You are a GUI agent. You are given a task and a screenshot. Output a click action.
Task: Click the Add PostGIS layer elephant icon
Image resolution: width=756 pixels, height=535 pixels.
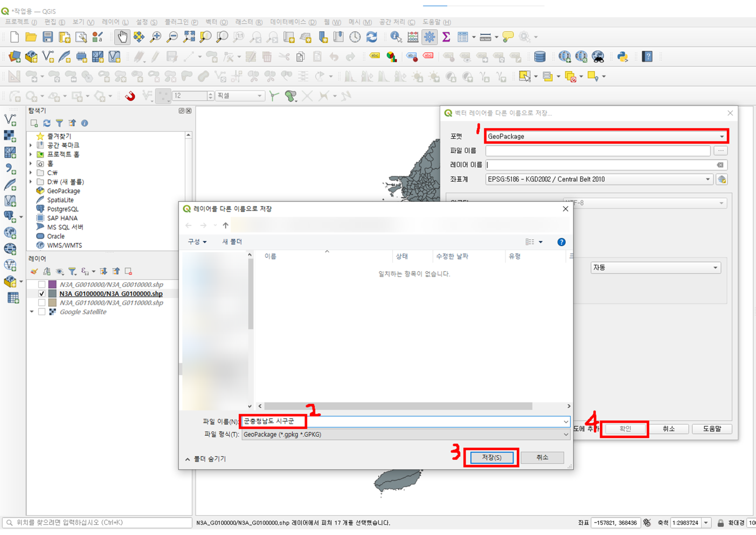(x=10, y=216)
